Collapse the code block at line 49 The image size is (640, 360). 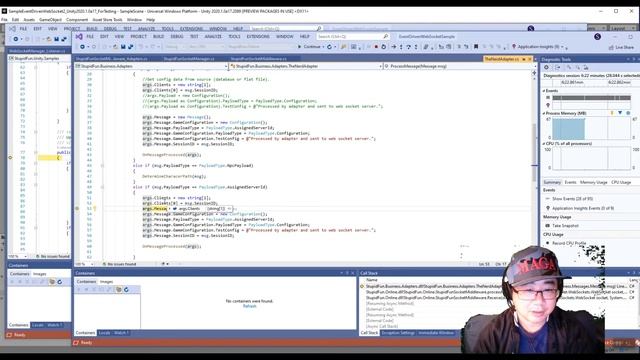click(102, 187)
